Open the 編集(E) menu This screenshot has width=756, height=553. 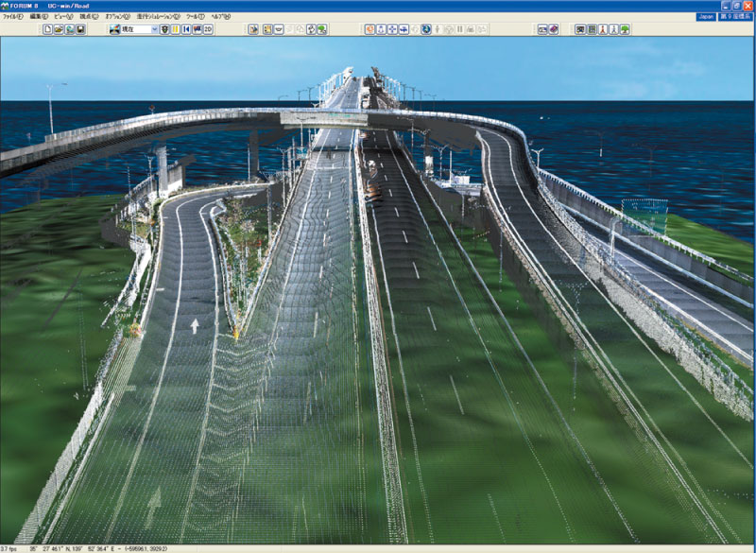[x=39, y=16]
